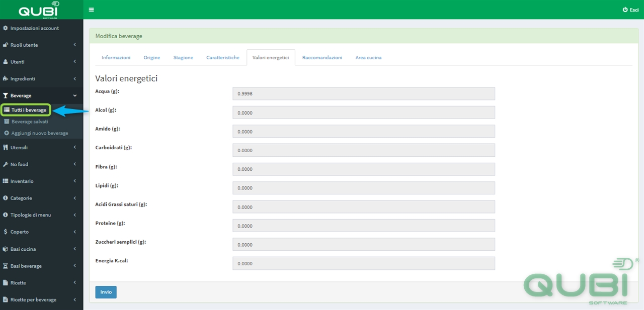
Task: Collapse the Beverage menu chevron
Action: (x=74, y=95)
